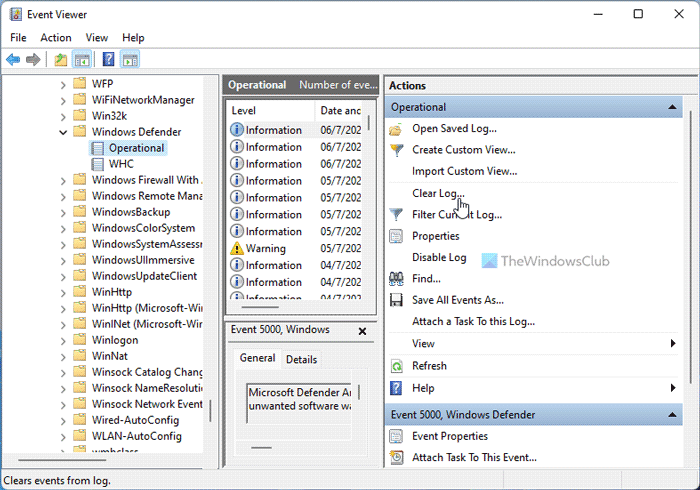Click the Open Saved Log folder icon
The height and width of the screenshot is (490, 700).
[x=396, y=129]
